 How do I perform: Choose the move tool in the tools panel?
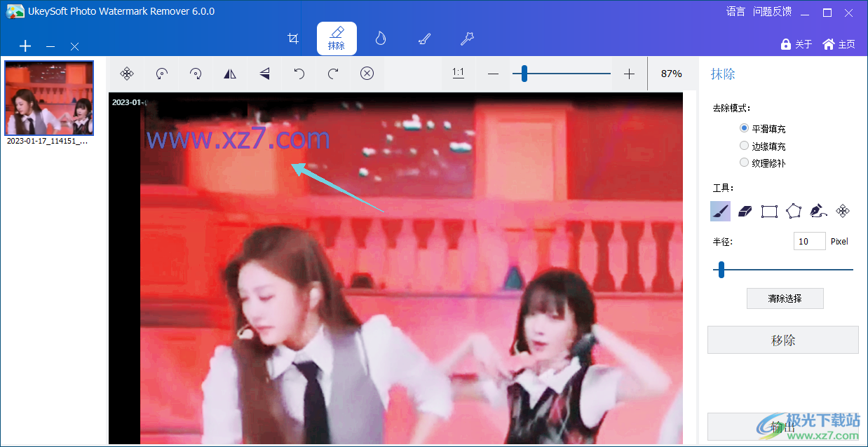pos(843,211)
